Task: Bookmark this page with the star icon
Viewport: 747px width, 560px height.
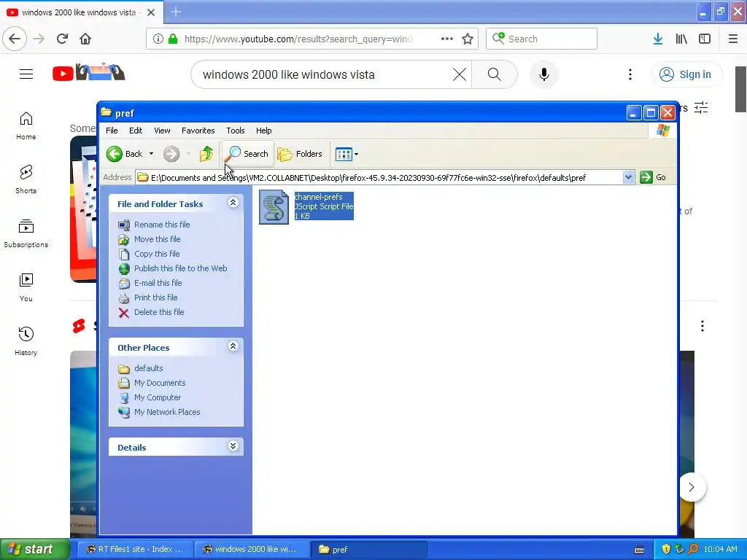Action: pyautogui.click(x=468, y=39)
